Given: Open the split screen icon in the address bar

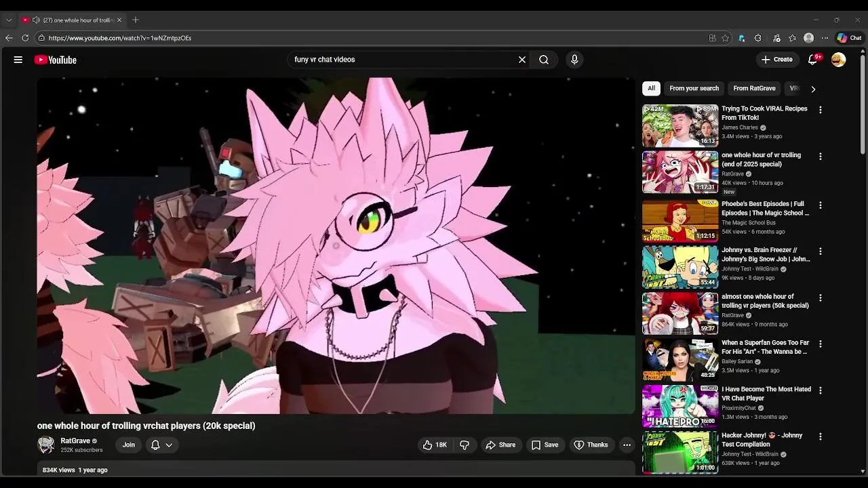Looking at the screenshot, I should 712,38.
